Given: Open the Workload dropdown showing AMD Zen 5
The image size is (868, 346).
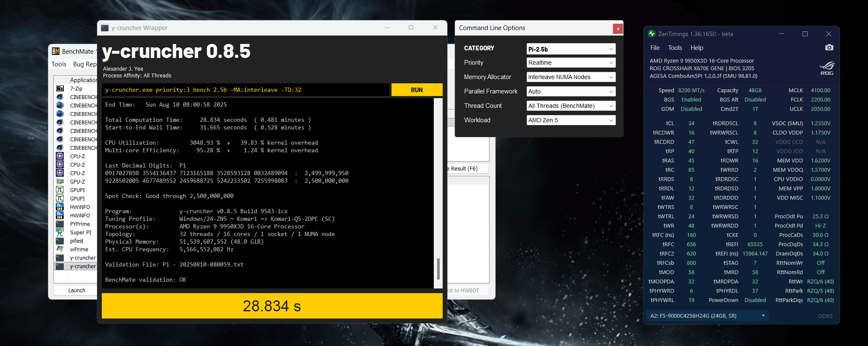Looking at the screenshot, I should pyautogui.click(x=571, y=120).
